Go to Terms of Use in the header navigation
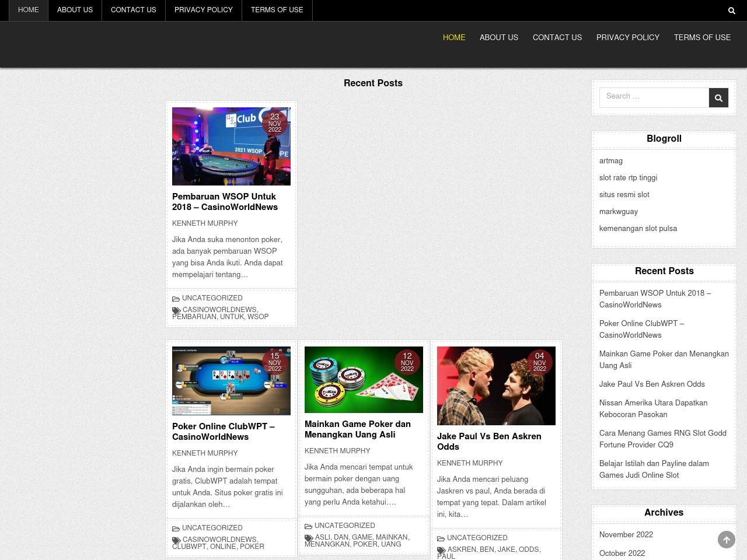This screenshot has height=560, width=747. (x=702, y=37)
